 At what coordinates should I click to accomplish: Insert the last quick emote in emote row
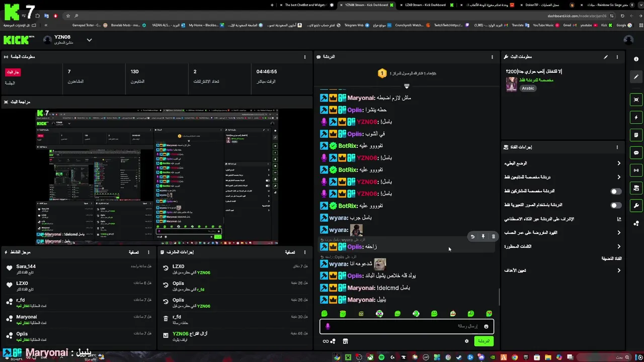click(x=489, y=314)
